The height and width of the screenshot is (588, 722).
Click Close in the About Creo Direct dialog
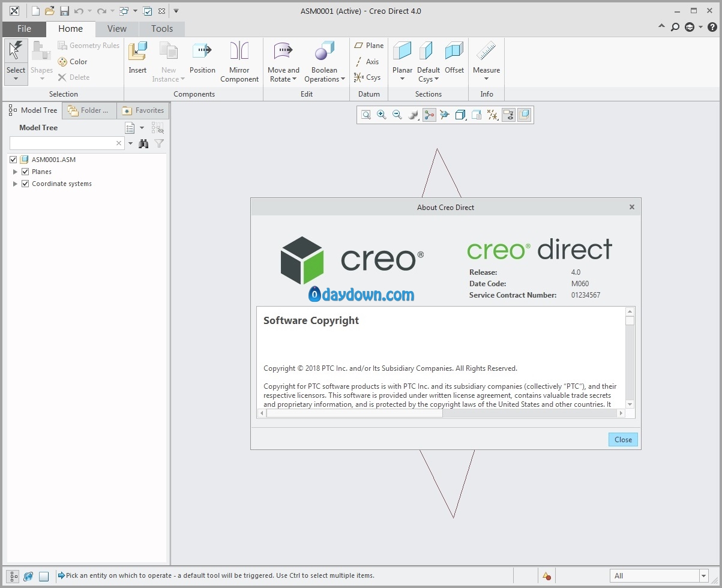pos(623,440)
